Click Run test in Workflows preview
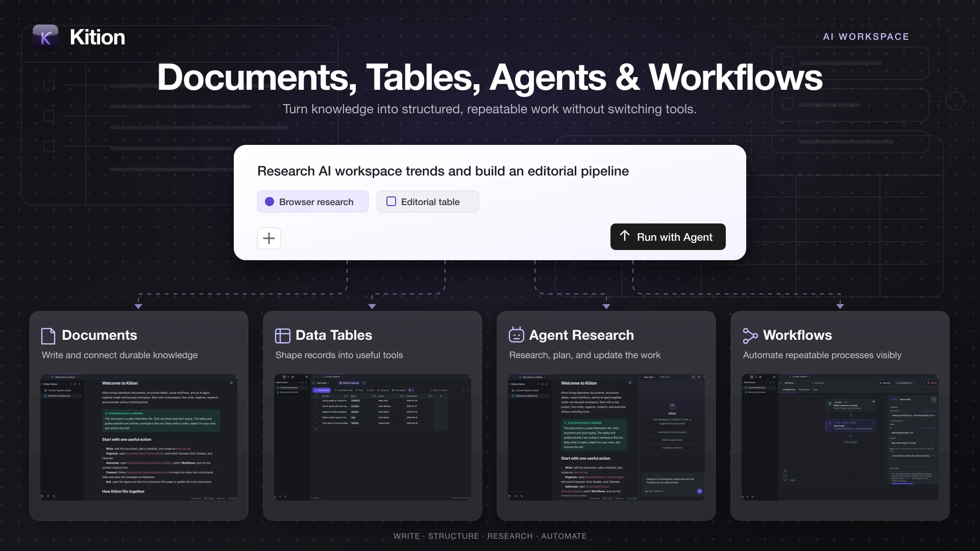 (885, 383)
